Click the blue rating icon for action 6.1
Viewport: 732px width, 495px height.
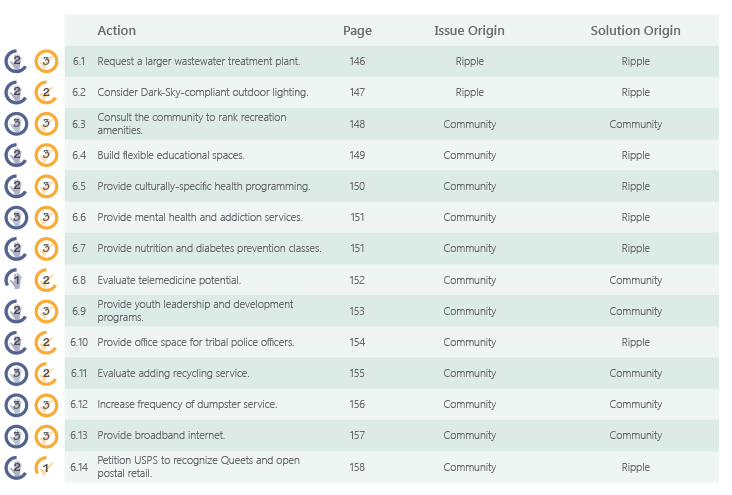(x=16, y=61)
